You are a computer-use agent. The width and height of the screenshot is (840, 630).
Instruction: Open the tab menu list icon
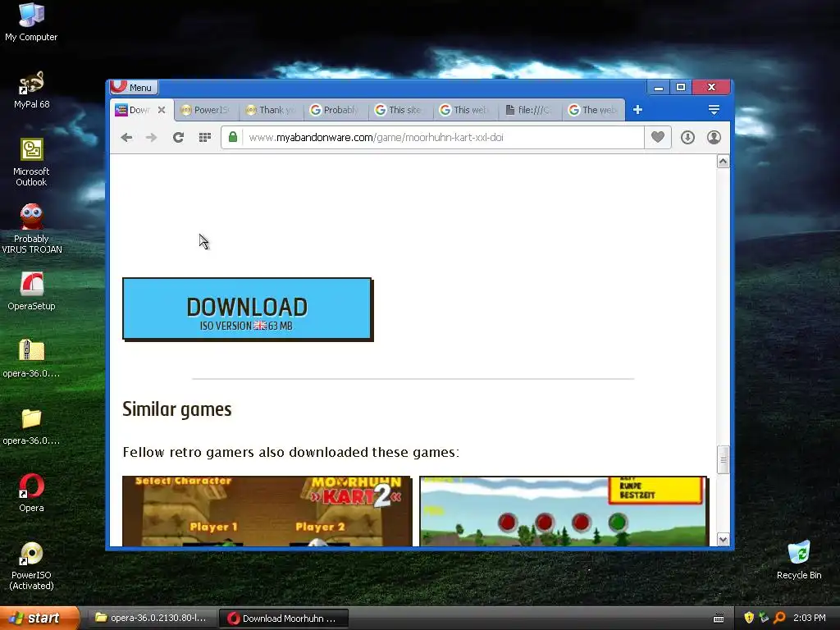click(x=714, y=110)
